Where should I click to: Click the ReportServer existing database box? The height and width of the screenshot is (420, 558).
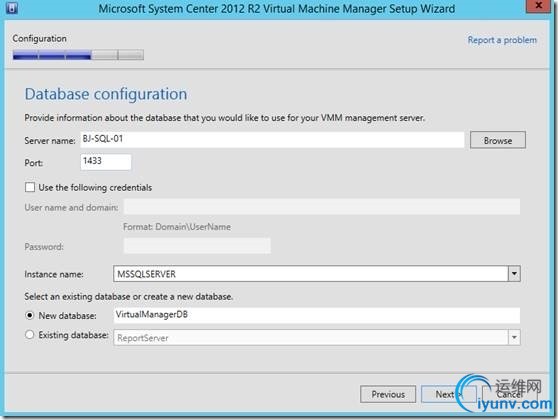tap(317, 337)
